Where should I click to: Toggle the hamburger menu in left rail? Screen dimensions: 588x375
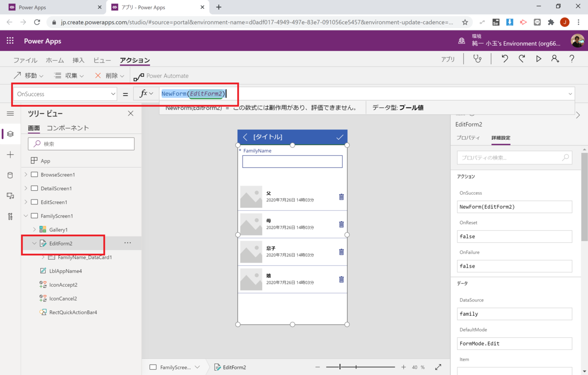10,114
